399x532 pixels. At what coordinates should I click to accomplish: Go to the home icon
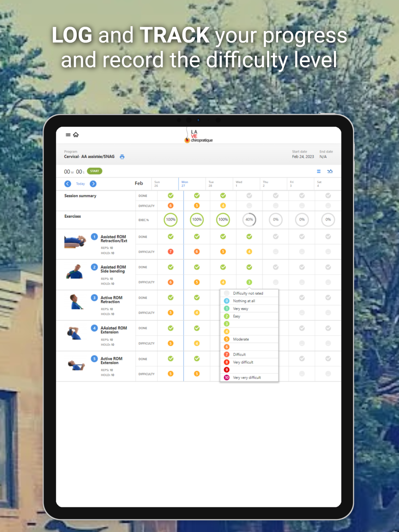pos(76,135)
